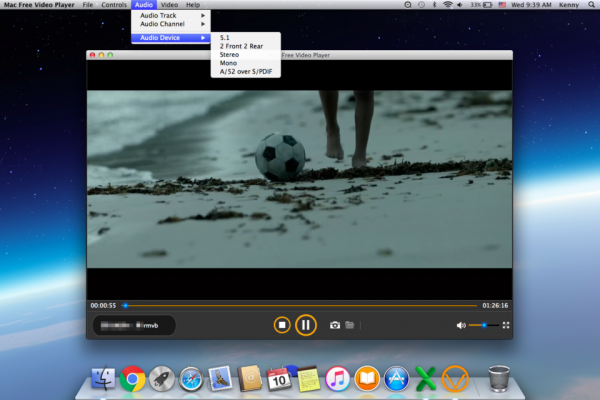Open Launchpad rocket icon in the Dock
Image resolution: width=600 pixels, height=400 pixels.
click(161, 379)
